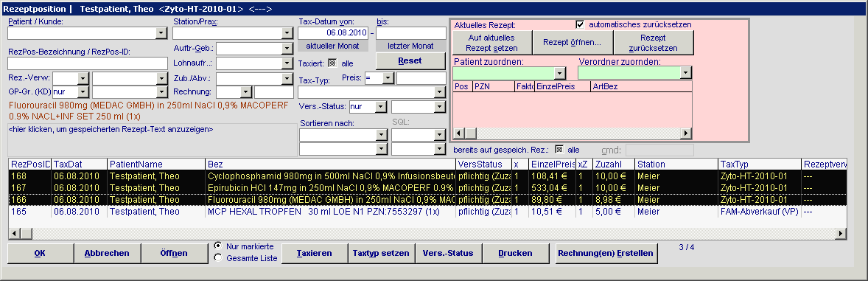This screenshot has width=868, height=281.
Task: Click the Bez column header
Action: click(331, 164)
